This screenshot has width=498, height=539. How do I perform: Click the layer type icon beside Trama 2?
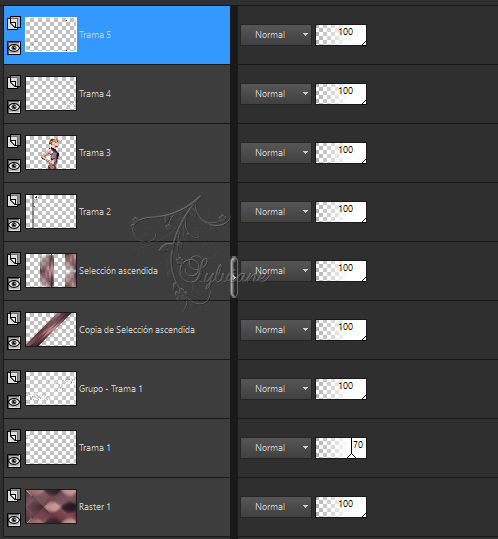(x=14, y=200)
